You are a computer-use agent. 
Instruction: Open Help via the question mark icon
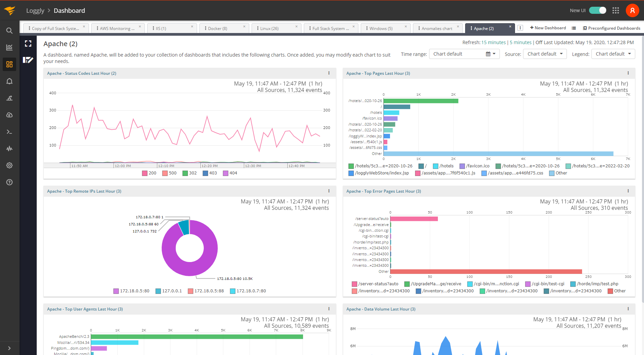pos(9,182)
